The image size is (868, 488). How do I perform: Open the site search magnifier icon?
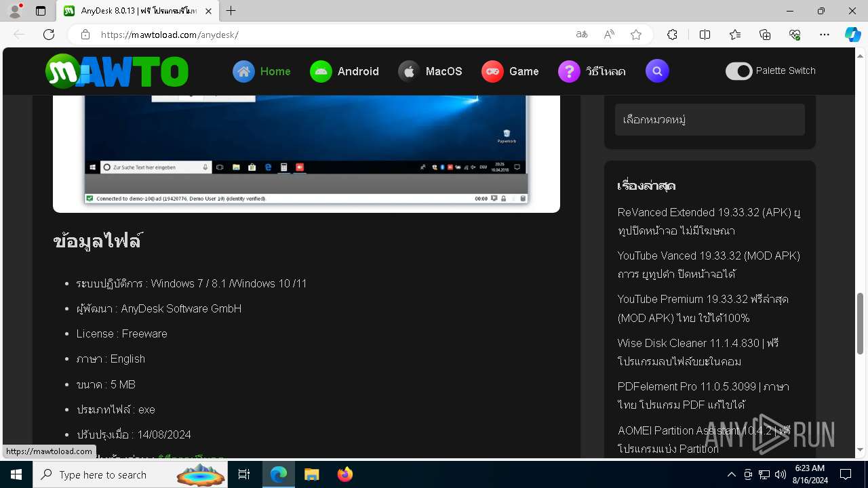tap(657, 70)
